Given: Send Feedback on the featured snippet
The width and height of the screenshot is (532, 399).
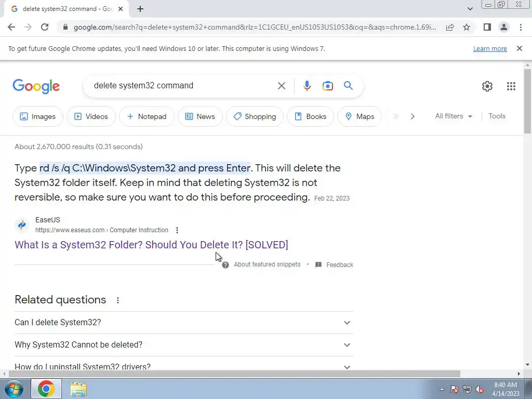Looking at the screenshot, I should click(x=334, y=264).
